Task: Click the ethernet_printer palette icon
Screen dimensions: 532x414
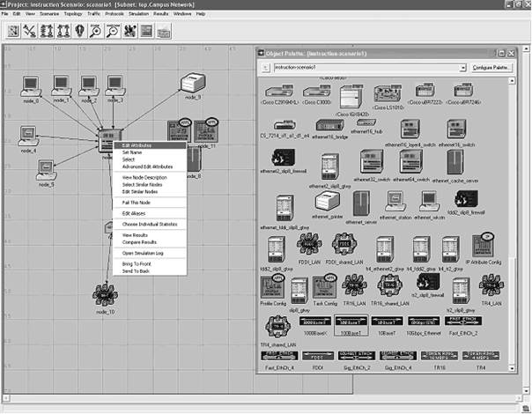Action: pyautogui.click(x=327, y=201)
